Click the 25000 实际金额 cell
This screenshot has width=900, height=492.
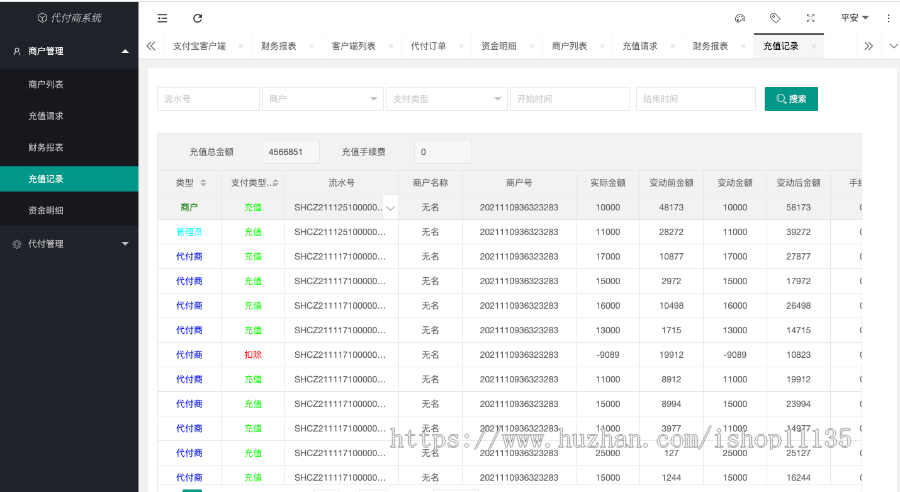(x=608, y=453)
